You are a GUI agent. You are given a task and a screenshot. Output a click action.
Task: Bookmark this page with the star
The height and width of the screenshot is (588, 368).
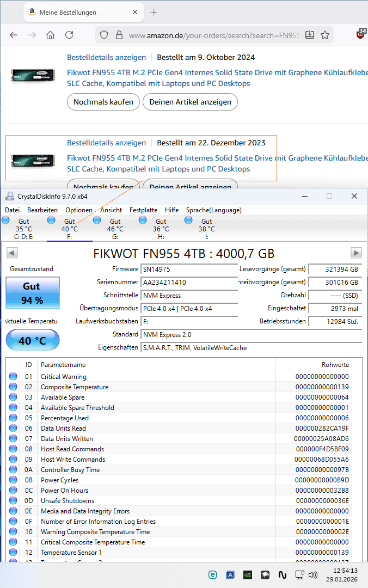(x=325, y=35)
